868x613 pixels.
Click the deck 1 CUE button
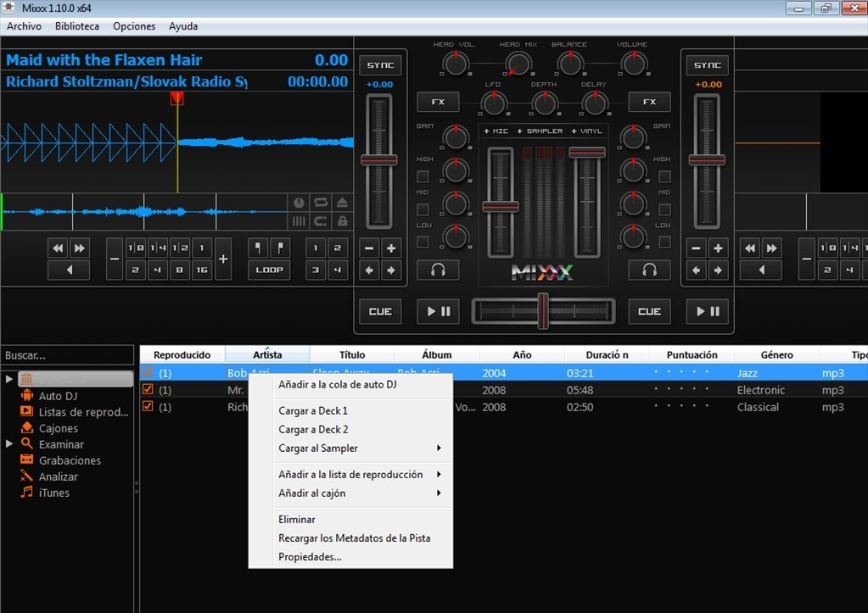click(x=380, y=311)
